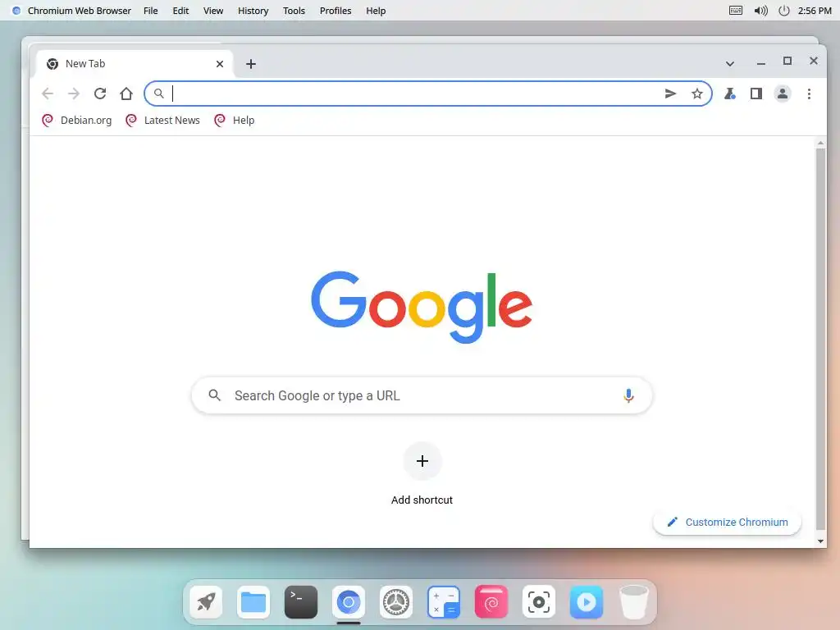Viewport: 840px width, 630px height.
Task: Open the profile avatar menu
Action: coord(782,94)
